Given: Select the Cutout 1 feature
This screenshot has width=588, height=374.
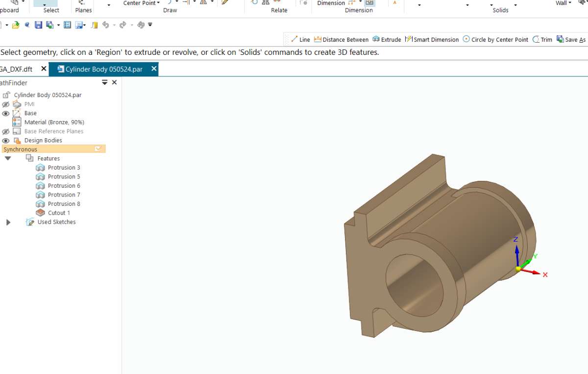Looking at the screenshot, I should (x=59, y=212).
